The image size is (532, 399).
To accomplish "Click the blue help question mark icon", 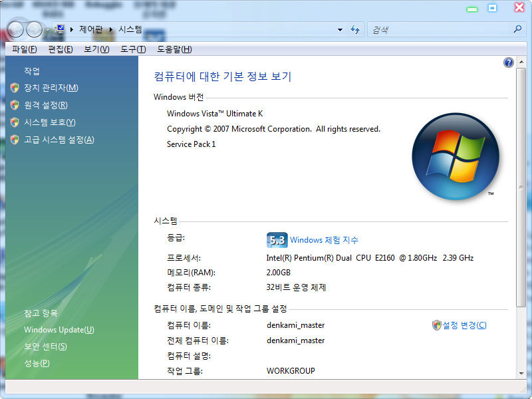I will pyautogui.click(x=508, y=63).
